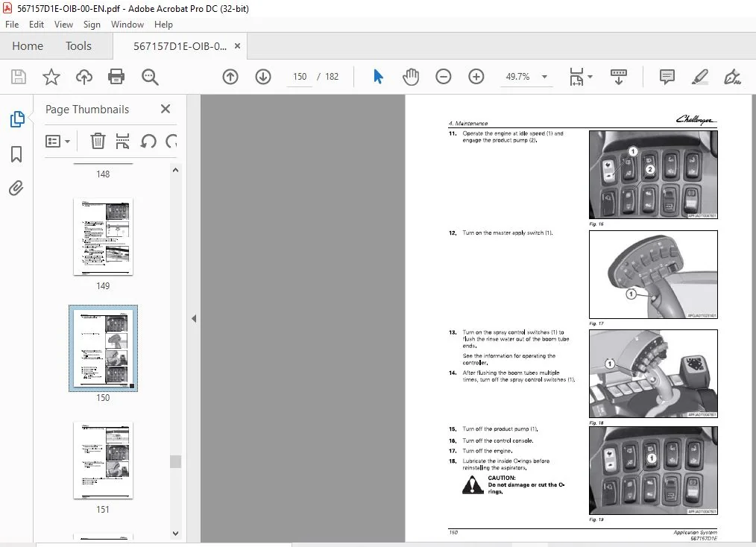This screenshot has height=547, width=756.
Task: Close the 567157D1E-OIB document tab
Action: 237,45
